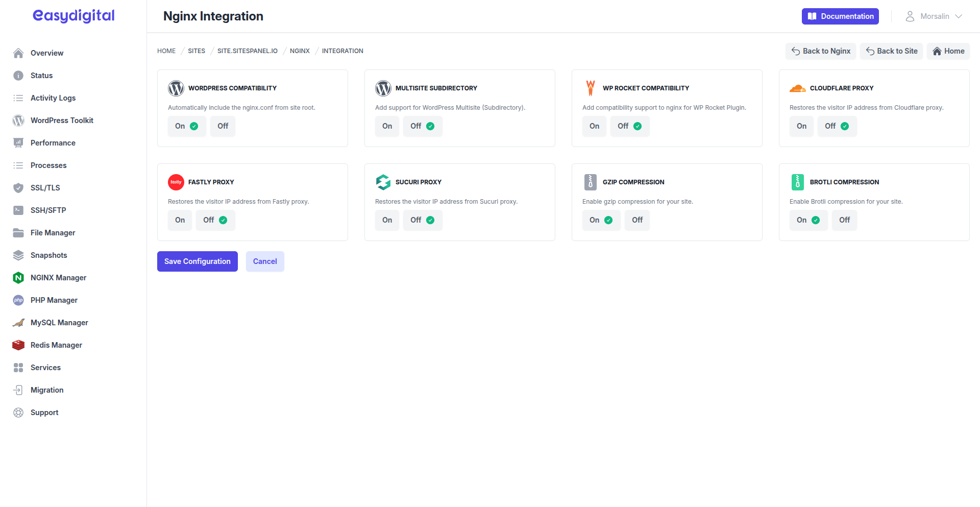
Task: Enable WP Rocket Compatibility
Action: pyautogui.click(x=594, y=126)
